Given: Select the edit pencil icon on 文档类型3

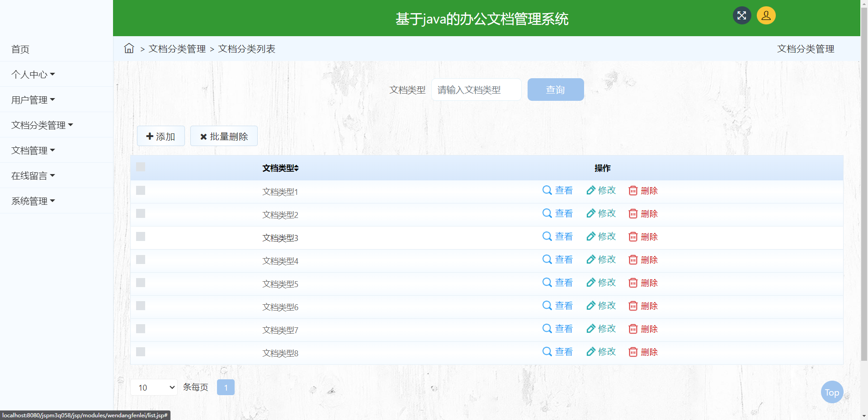Looking at the screenshot, I should click(591, 236).
